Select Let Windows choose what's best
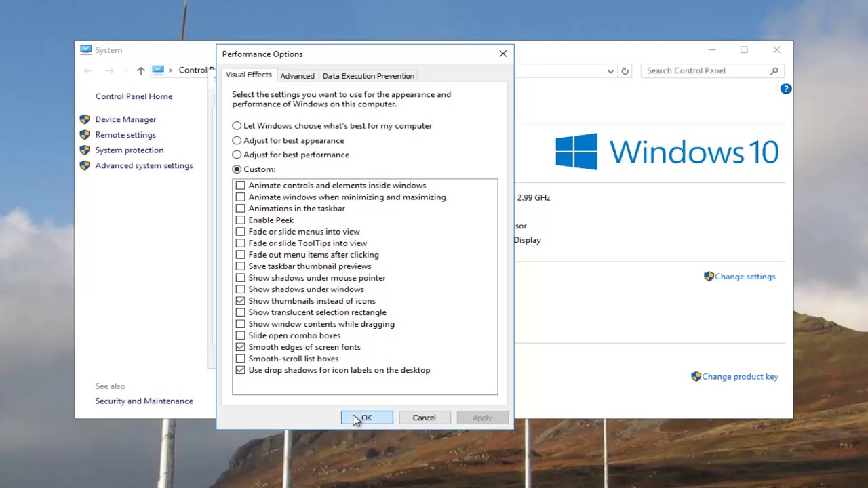This screenshot has width=868, height=488. click(237, 126)
